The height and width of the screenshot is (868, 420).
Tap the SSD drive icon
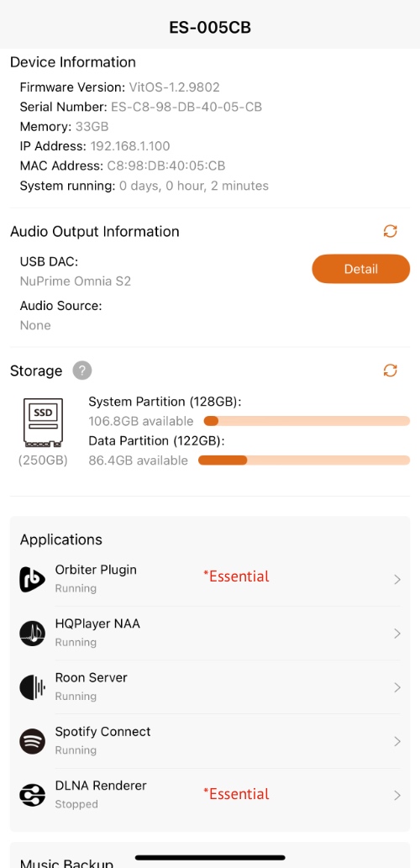tap(43, 423)
